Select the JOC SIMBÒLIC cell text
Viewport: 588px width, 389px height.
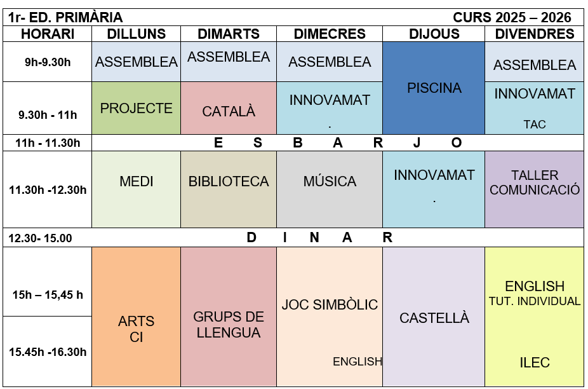click(330, 305)
